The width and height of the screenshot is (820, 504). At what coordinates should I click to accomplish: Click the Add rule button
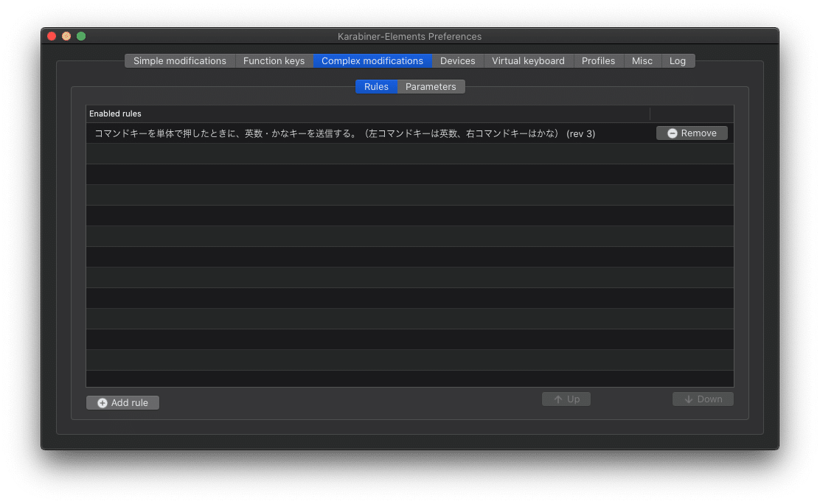pos(123,402)
